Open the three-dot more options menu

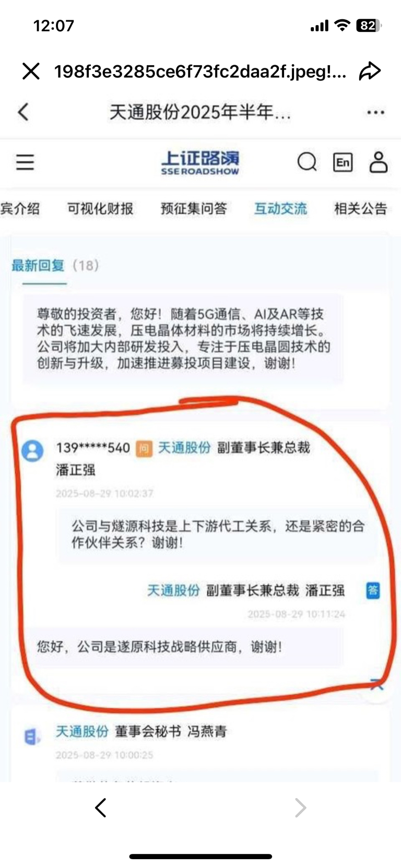376,112
